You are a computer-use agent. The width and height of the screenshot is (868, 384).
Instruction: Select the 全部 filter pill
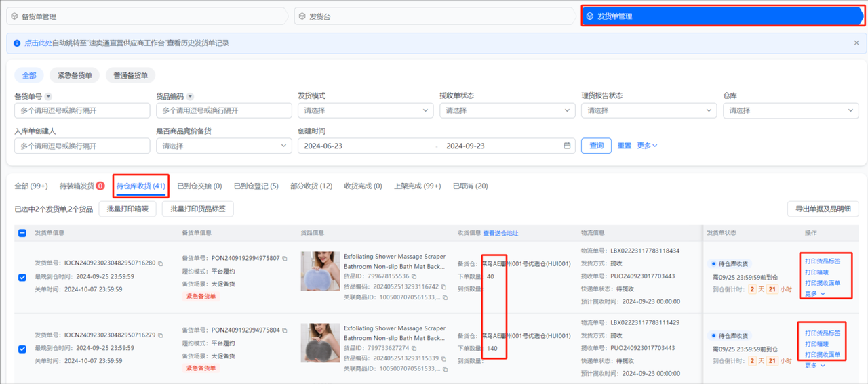pyautogui.click(x=29, y=75)
